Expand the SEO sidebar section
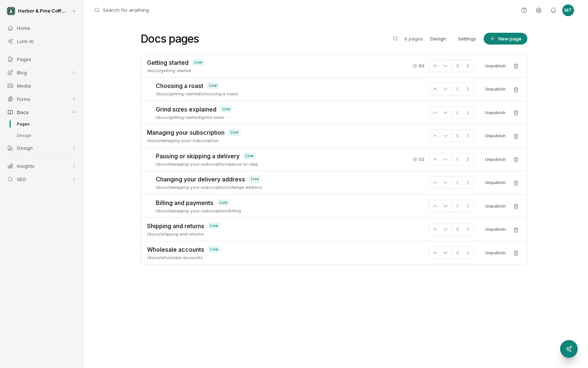588x368 pixels. click(x=74, y=179)
